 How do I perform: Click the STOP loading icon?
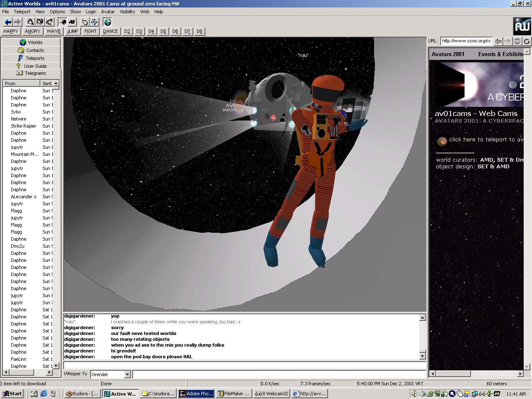pos(517,41)
